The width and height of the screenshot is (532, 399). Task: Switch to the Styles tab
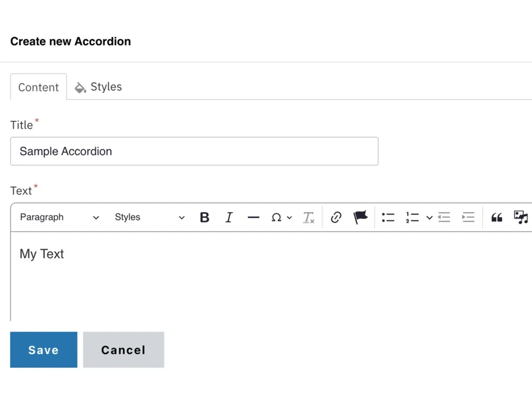coord(98,87)
